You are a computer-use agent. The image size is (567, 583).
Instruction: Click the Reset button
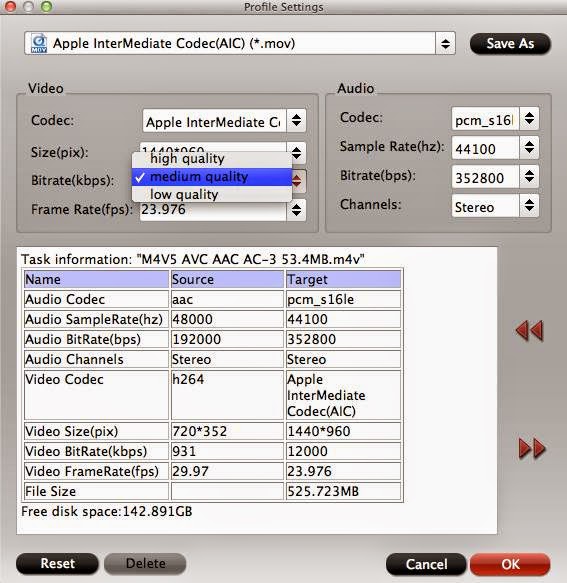(x=58, y=563)
